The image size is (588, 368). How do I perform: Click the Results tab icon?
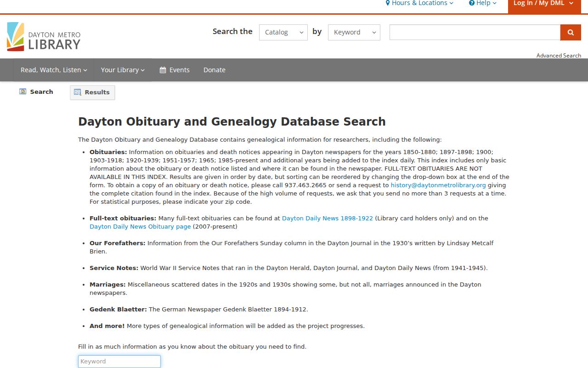[x=77, y=92]
